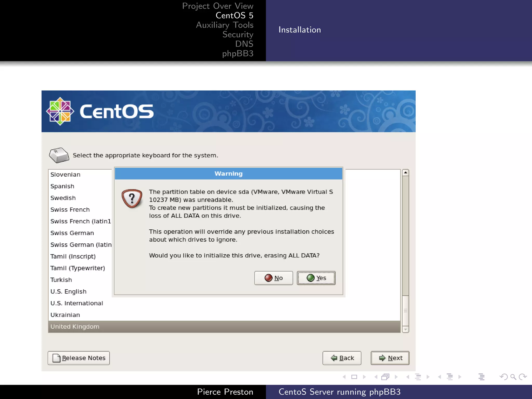
Task: Click the green Yes button circle icon
Action: 310,278
